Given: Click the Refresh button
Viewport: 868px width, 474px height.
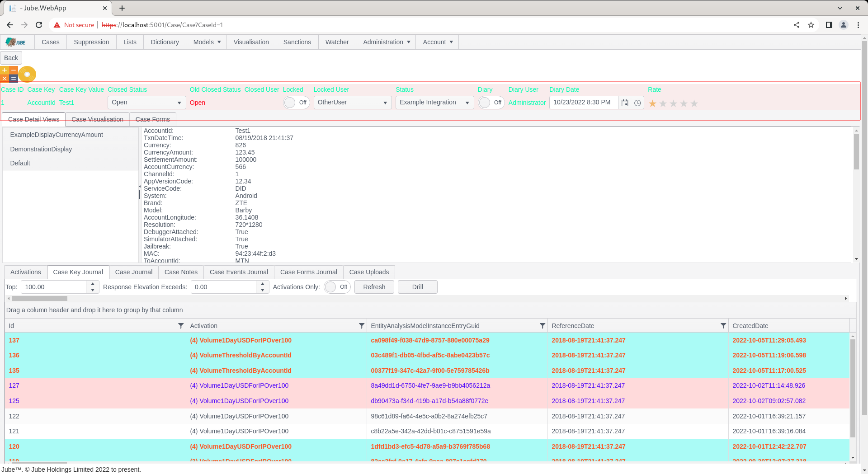Looking at the screenshot, I should coord(374,287).
